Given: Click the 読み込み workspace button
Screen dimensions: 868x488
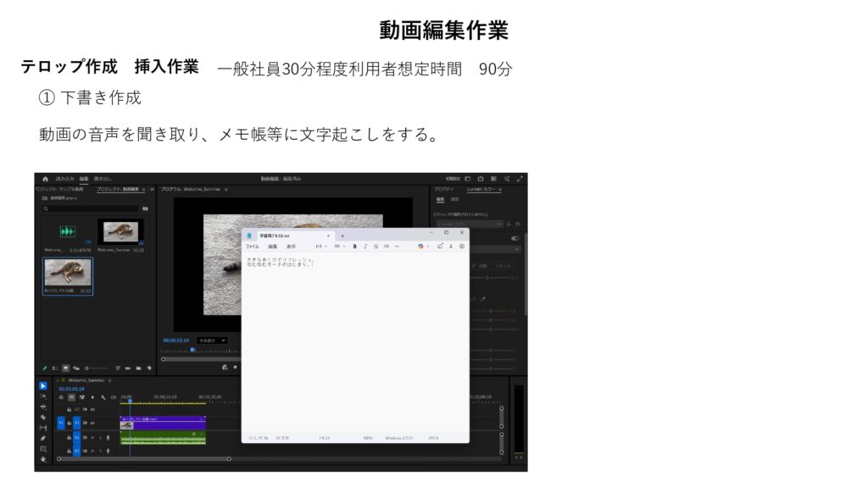Looking at the screenshot, I should click(65, 179).
